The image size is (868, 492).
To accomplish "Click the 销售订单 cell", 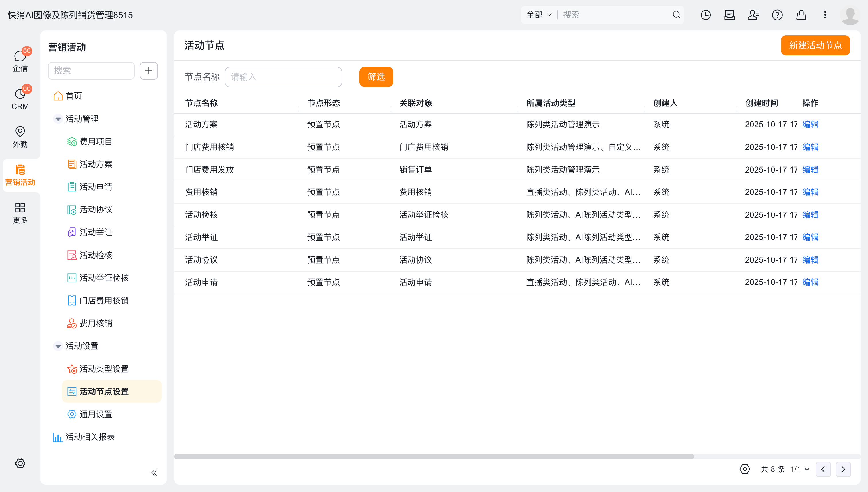I will (416, 170).
